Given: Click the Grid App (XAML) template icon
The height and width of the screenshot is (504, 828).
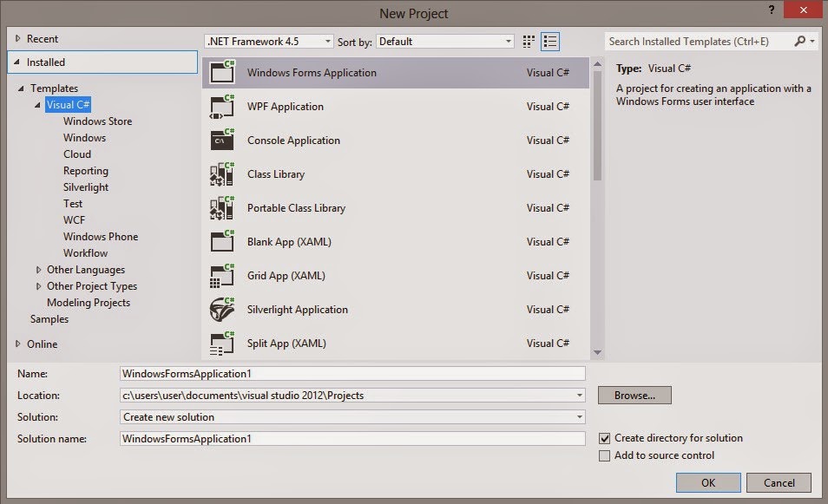Looking at the screenshot, I should pos(222,276).
